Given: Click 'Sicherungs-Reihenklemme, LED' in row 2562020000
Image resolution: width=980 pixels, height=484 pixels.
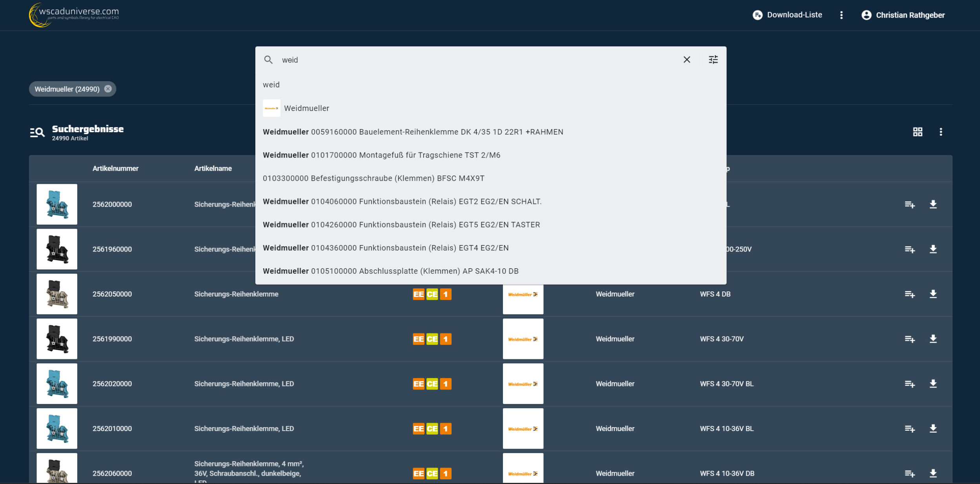Looking at the screenshot, I should pyautogui.click(x=244, y=384).
